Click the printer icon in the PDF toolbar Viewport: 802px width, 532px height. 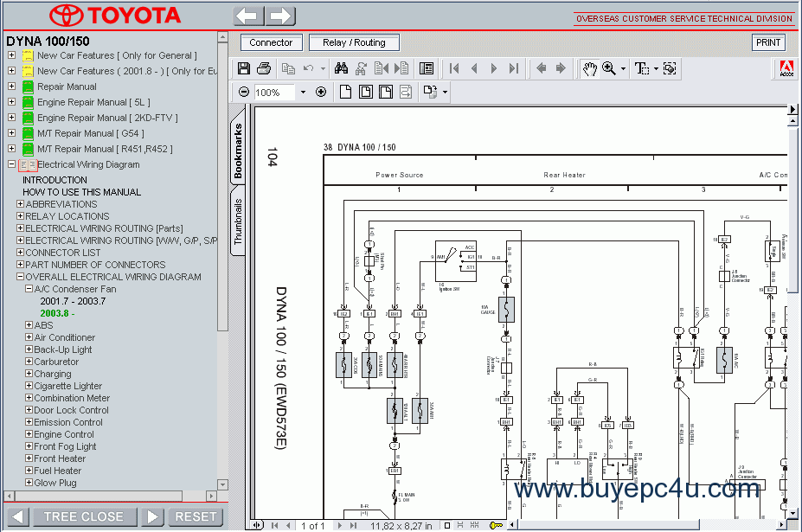pos(264,68)
